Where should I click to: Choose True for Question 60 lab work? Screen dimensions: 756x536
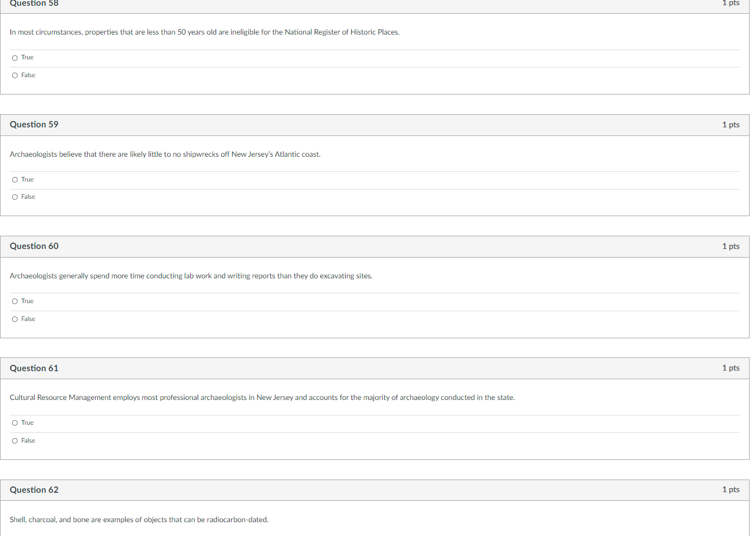(15, 301)
